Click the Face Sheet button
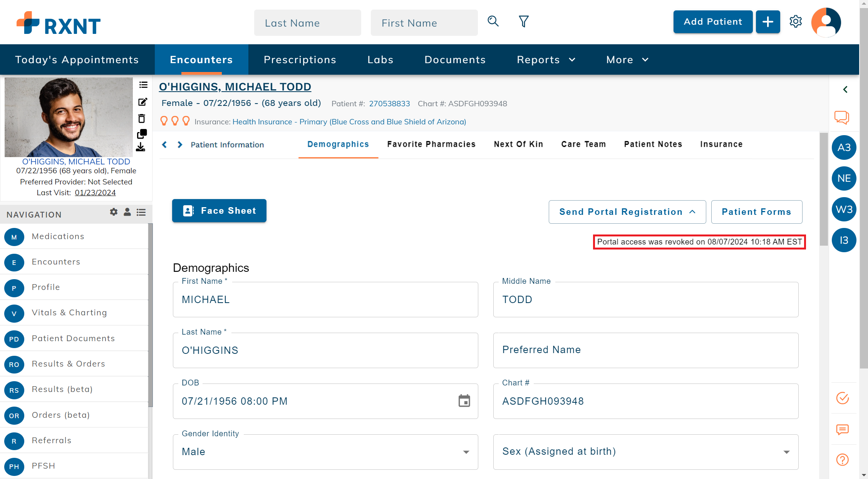 tap(219, 211)
